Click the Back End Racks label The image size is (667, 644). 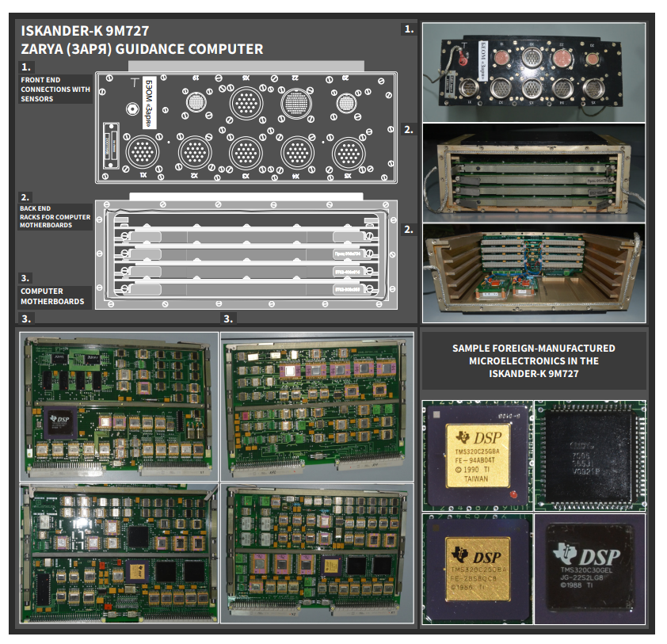(x=55, y=216)
